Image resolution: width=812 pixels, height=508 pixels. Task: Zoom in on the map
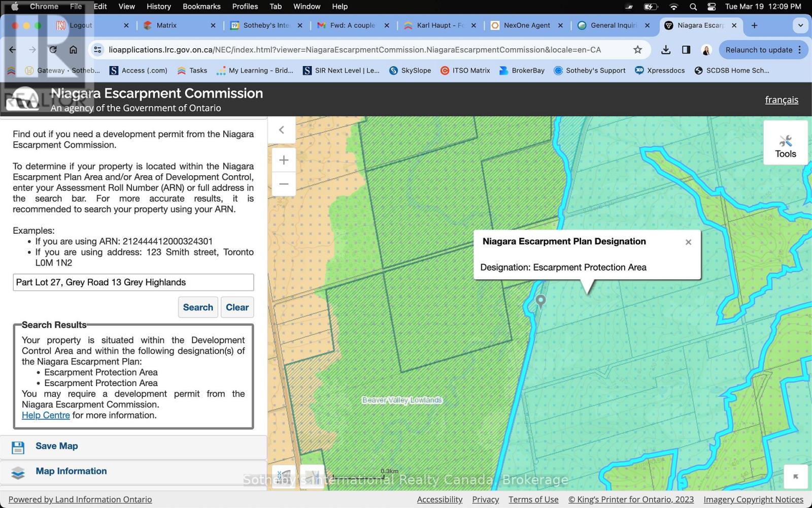(284, 160)
